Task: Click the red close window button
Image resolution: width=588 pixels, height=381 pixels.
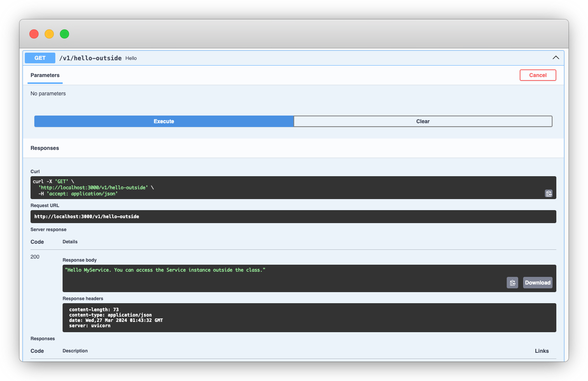Action: (34, 34)
